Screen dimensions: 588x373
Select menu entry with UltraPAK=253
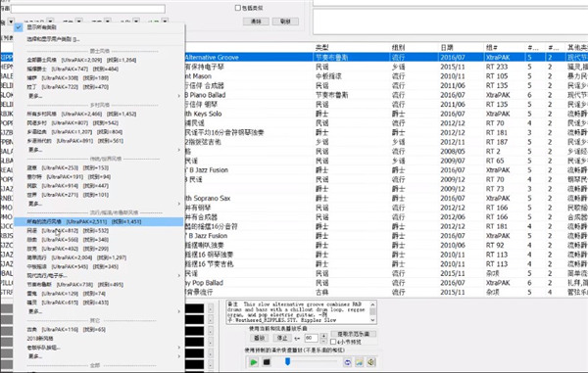click(x=99, y=167)
